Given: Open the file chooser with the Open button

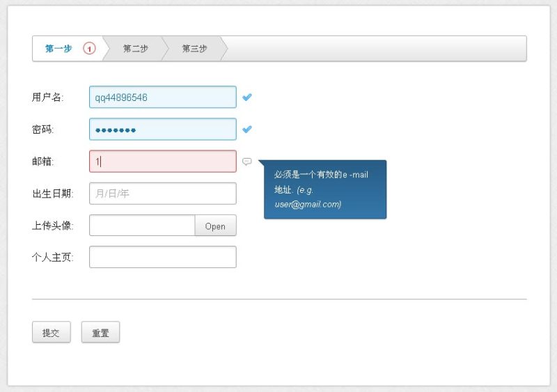Looking at the screenshot, I should 215,226.
